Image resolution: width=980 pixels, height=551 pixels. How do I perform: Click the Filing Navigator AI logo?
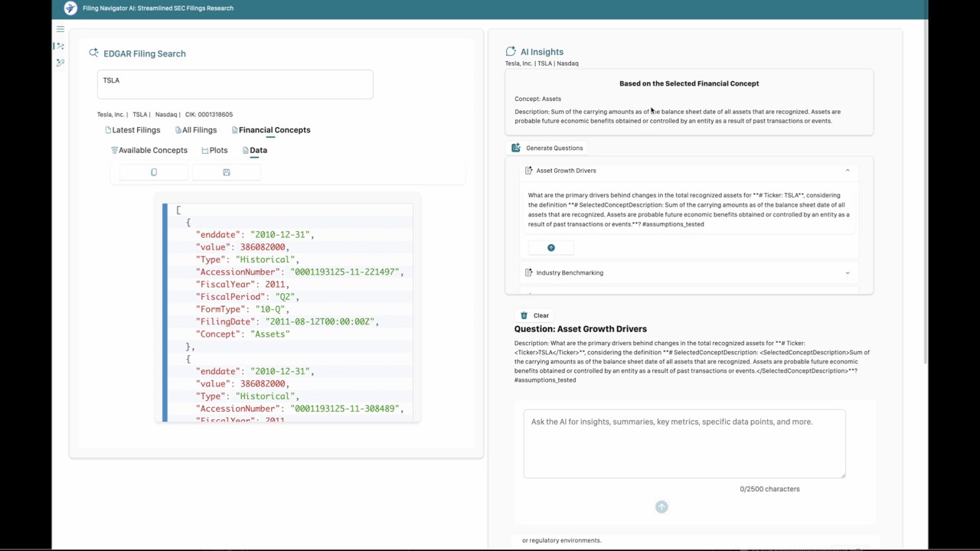(70, 8)
